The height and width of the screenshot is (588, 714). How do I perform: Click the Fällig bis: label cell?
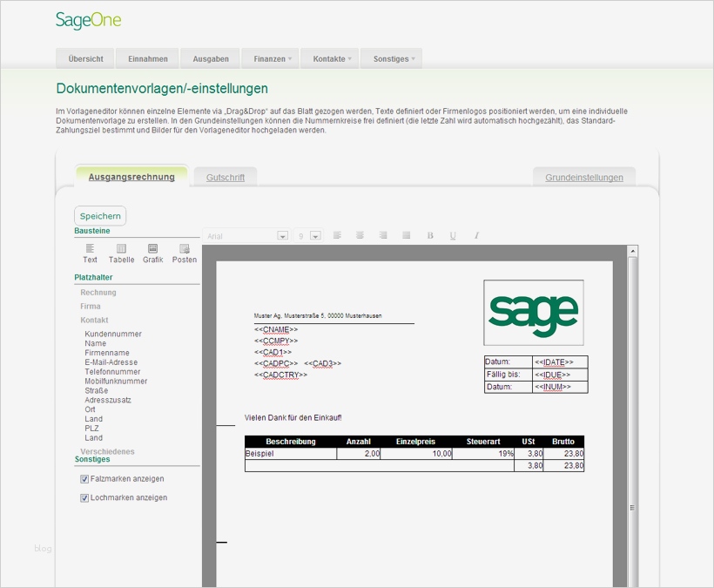tap(509, 375)
